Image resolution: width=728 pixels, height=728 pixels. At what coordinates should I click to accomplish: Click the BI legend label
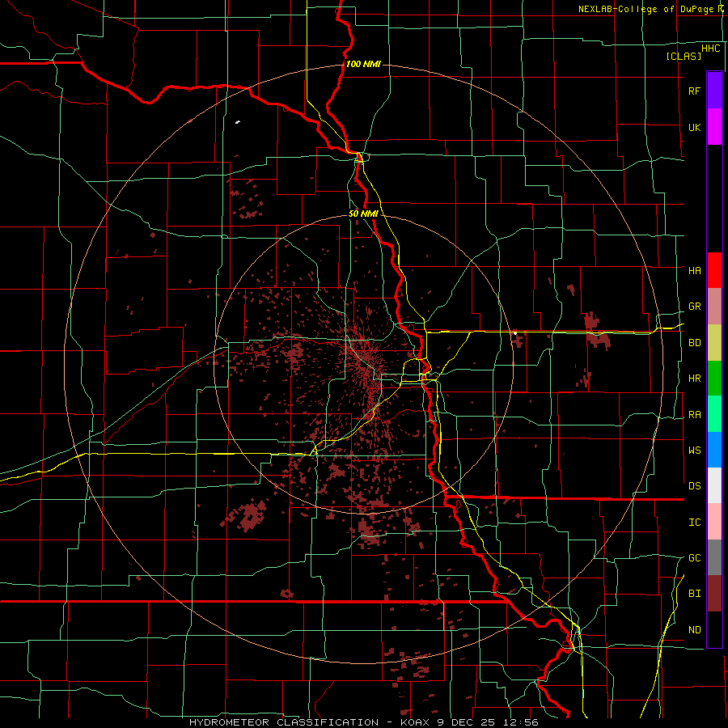pos(694,594)
